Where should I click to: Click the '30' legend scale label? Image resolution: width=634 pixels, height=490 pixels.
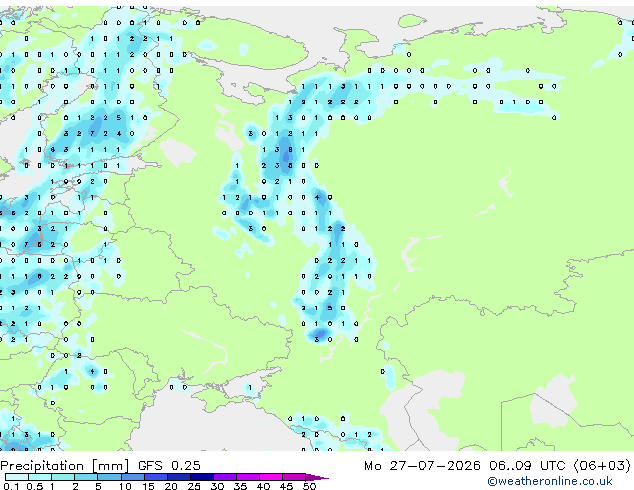pos(218,486)
